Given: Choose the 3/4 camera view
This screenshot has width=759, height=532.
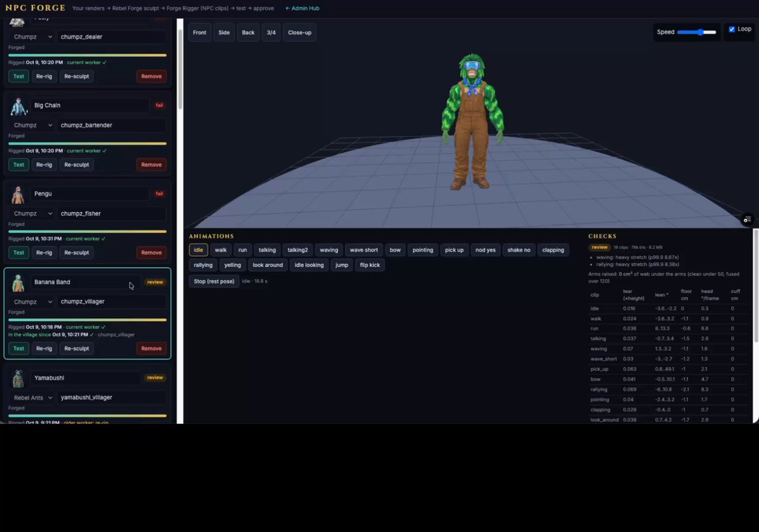Looking at the screenshot, I should click(x=271, y=32).
